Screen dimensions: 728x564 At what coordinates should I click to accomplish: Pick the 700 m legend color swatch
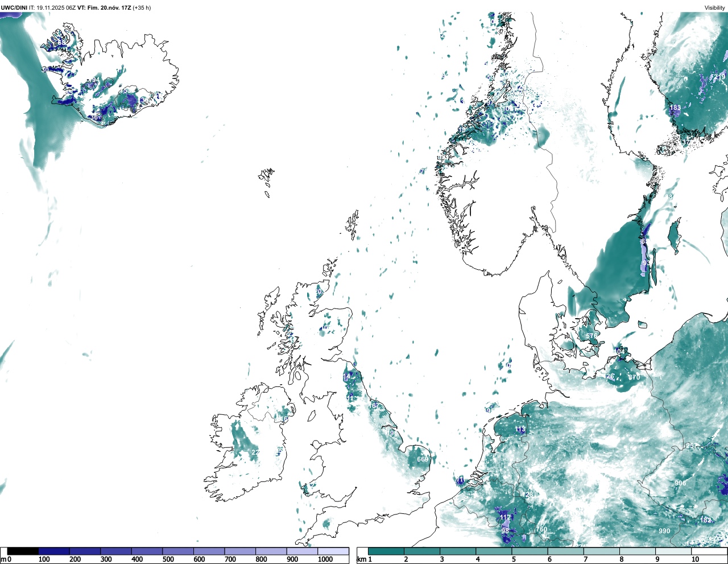click(x=240, y=551)
